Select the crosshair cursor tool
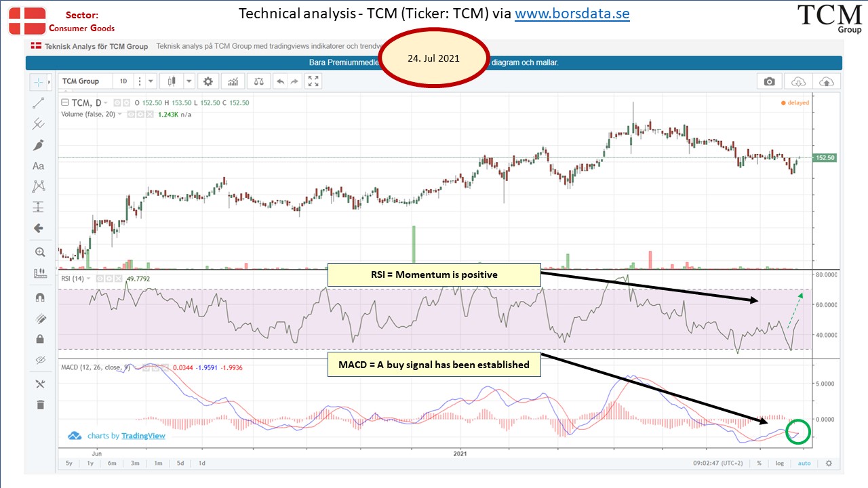Image resolution: width=868 pixels, height=488 pixels. (39, 82)
